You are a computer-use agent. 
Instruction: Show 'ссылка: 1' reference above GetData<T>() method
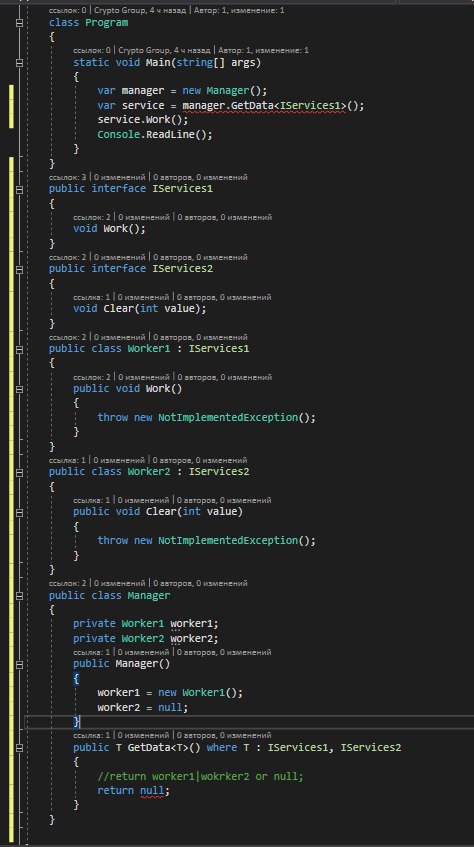[92, 735]
